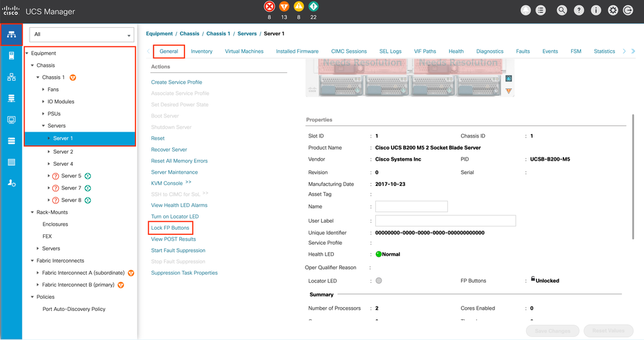Open the settings gear icon in header
The height and width of the screenshot is (340, 644).
(x=613, y=10)
